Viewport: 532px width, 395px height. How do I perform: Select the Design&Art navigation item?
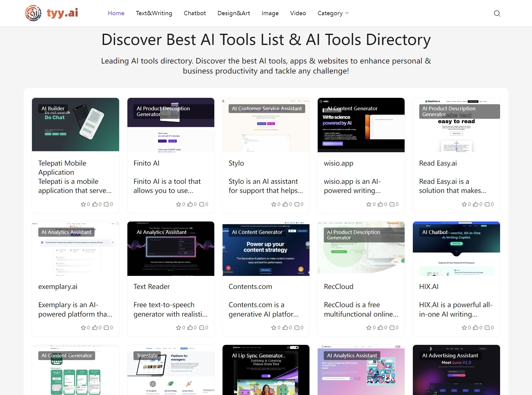point(233,13)
